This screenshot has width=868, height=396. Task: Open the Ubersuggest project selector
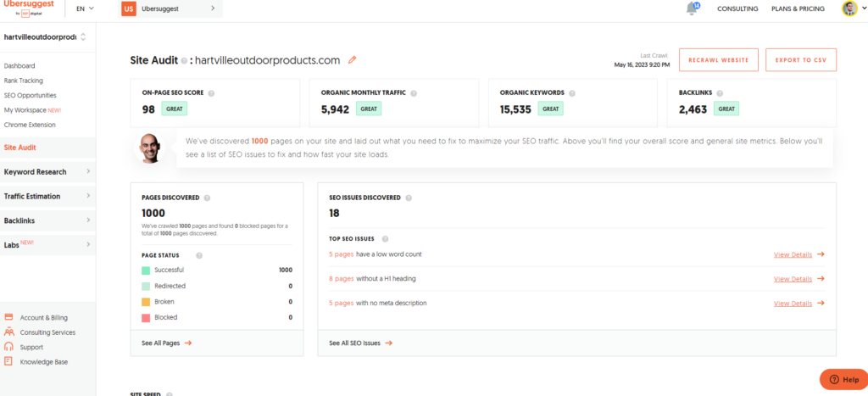171,8
